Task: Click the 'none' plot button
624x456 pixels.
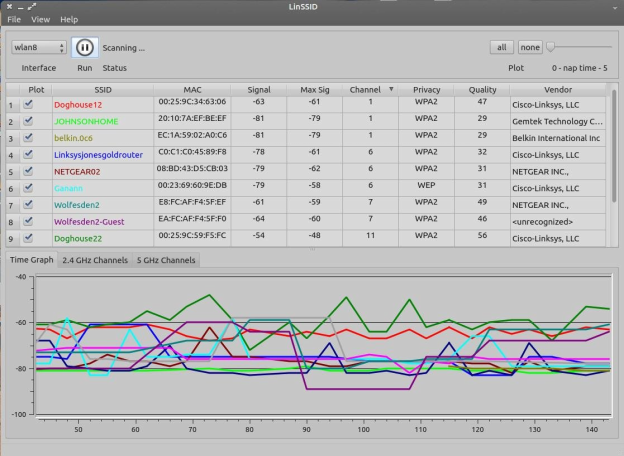Action: (x=530, y=47)
